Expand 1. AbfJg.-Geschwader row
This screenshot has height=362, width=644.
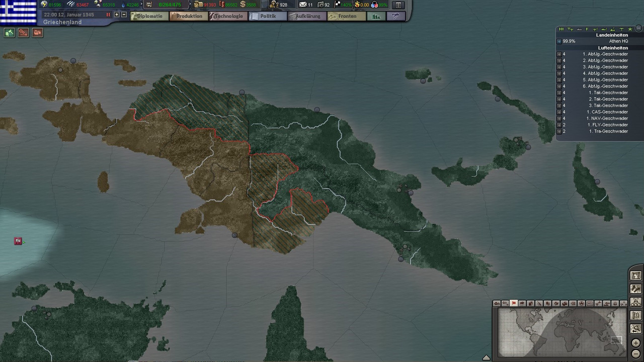pos(559,54)
